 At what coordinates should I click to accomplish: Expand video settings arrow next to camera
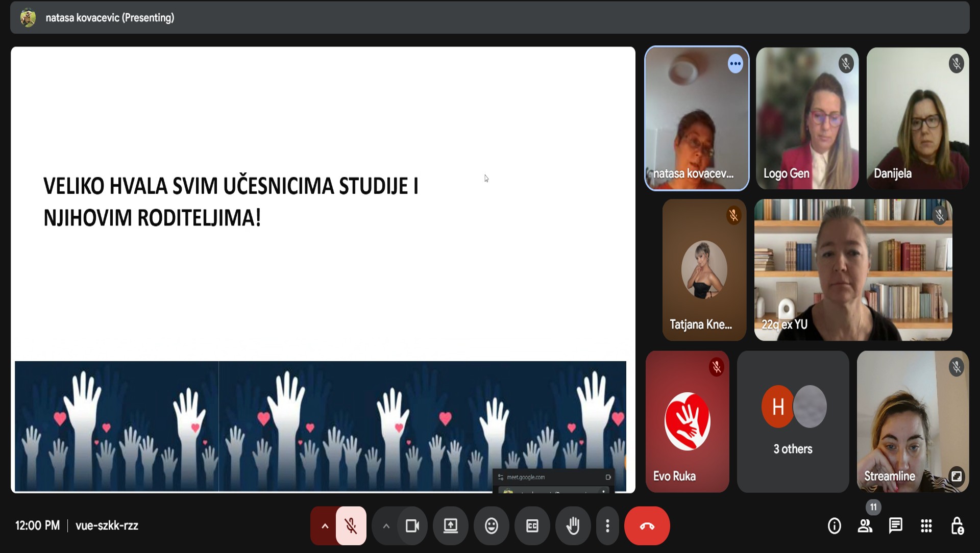pos(386,525)
